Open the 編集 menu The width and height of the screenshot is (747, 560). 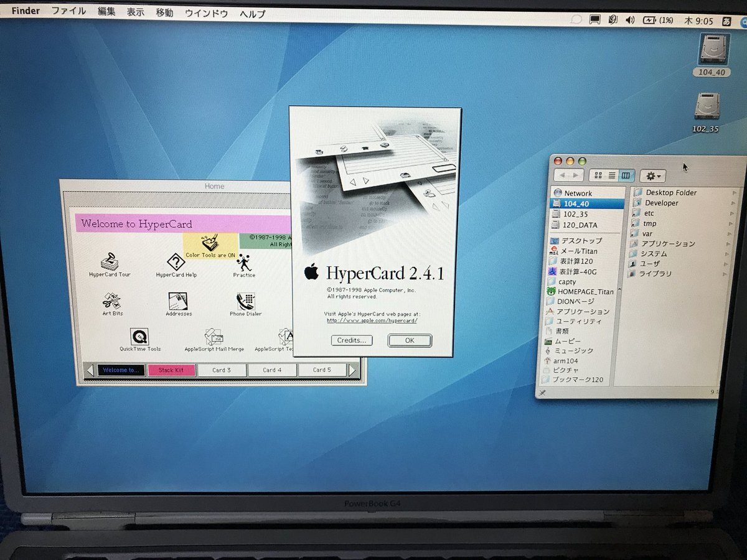coord(106,12)
